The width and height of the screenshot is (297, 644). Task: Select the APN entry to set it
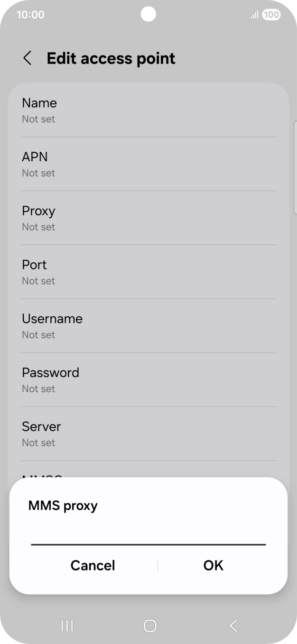[x=148, y=164]
